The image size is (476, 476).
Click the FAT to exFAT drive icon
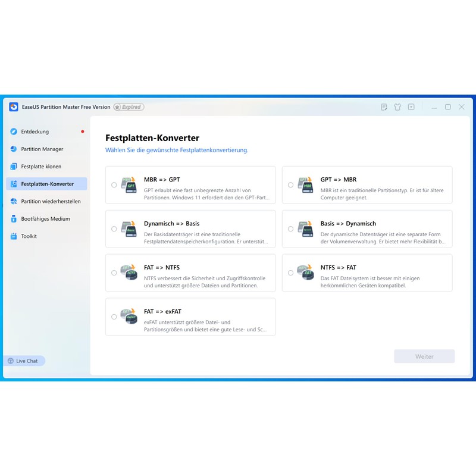129,317
